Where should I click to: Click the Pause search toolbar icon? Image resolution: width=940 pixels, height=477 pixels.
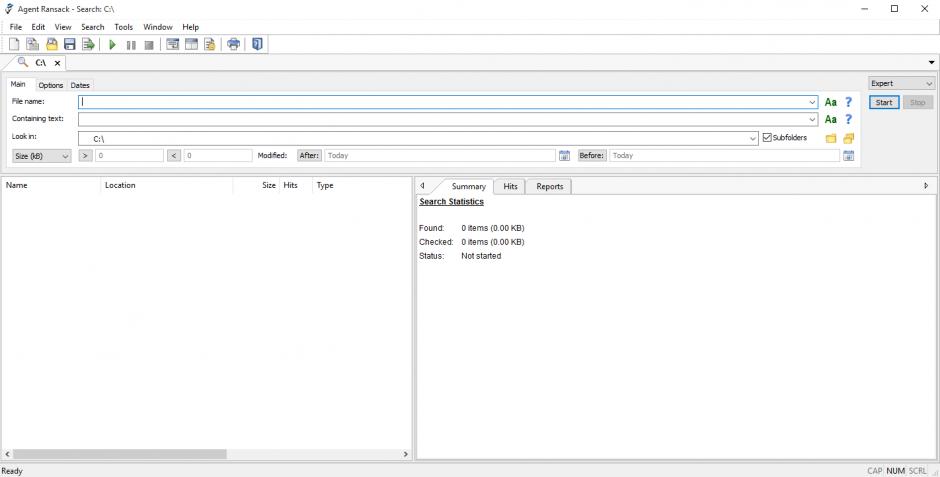131,45
